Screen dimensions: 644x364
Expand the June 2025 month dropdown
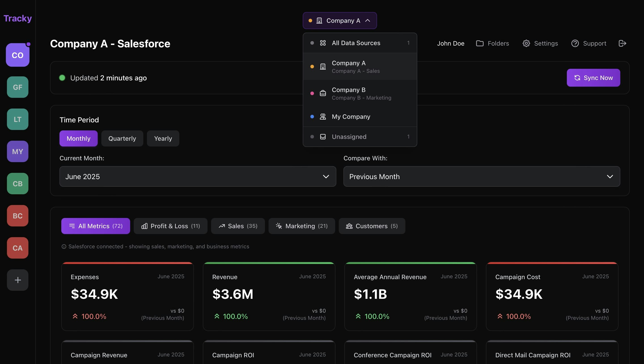click(x=198, y=176)
